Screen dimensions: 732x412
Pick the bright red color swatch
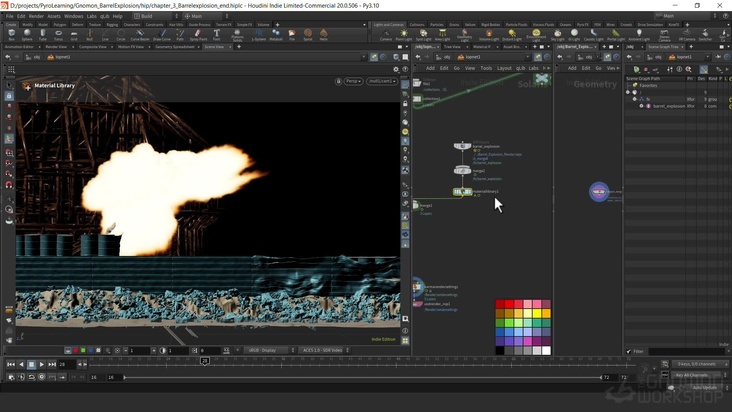click(509, 304)
